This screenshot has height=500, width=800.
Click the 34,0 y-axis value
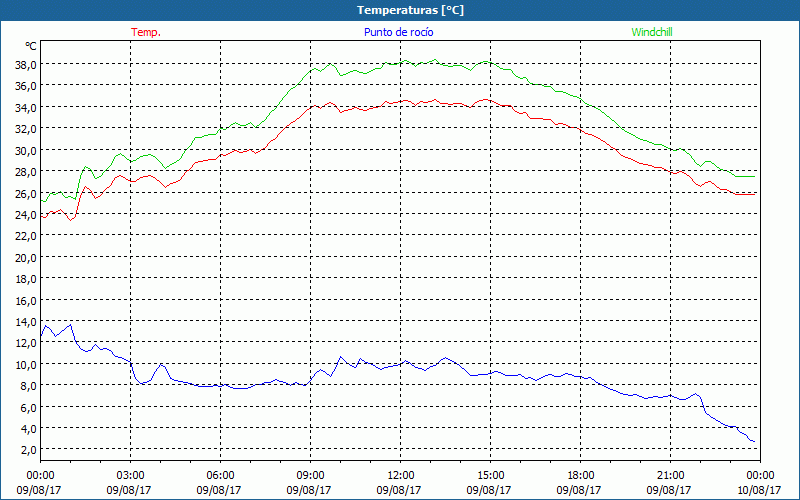tap(26, 108)
